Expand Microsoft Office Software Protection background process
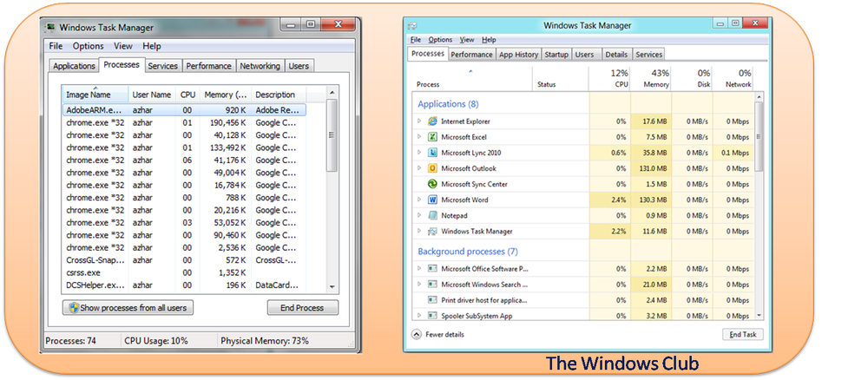Viewport: 868px width, 380px height. pyautogui.click(x=419, y=269)
